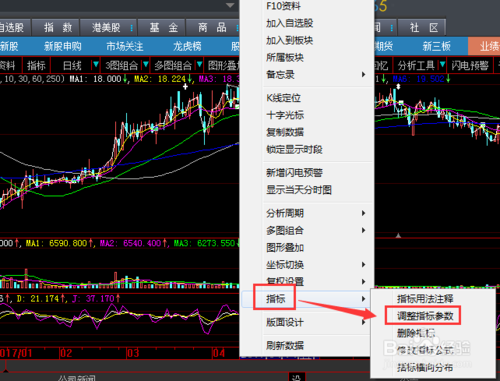
Task: Click 刷新数据 menu entry
Action: coord(285,345)
